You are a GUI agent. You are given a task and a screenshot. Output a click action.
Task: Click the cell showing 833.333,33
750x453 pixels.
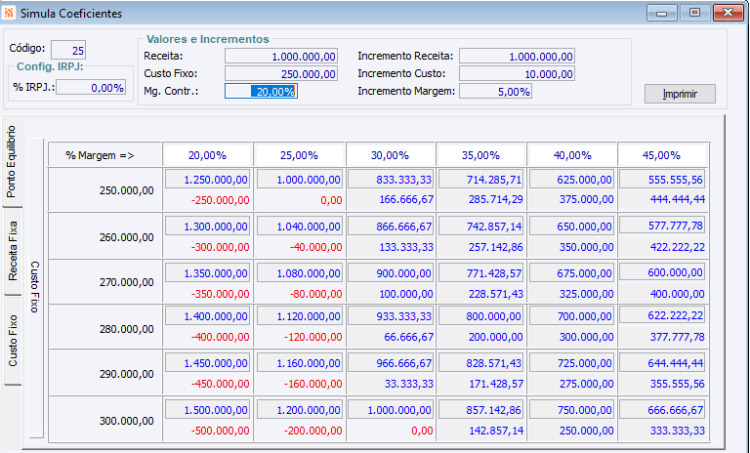(391, 180)
